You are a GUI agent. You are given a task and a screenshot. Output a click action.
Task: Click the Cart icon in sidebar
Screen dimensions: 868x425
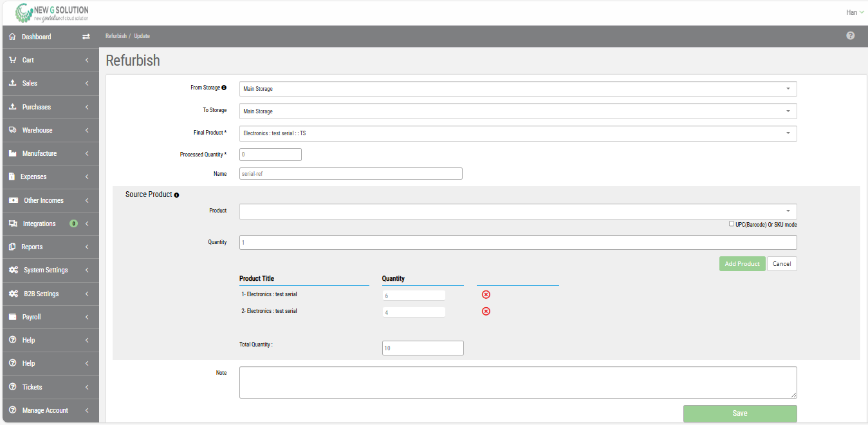pyautogui.click(x=12, y=60)
